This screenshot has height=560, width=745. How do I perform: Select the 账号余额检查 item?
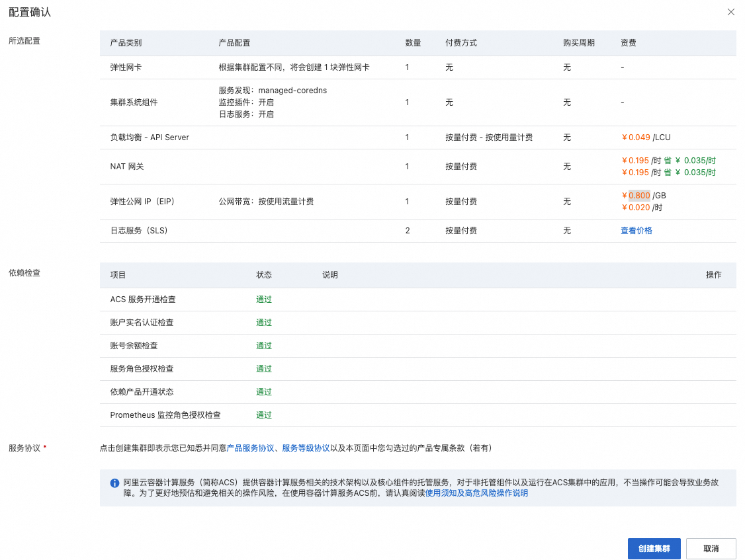(134, 345)
